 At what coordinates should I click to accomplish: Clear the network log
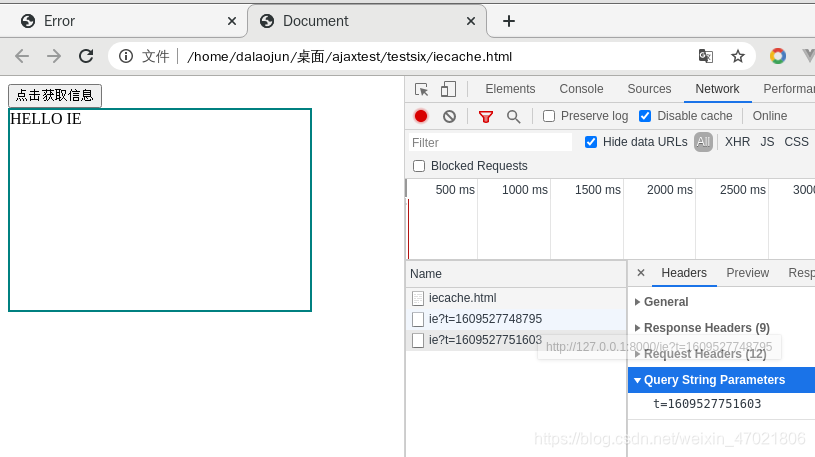tap(450, 116)
